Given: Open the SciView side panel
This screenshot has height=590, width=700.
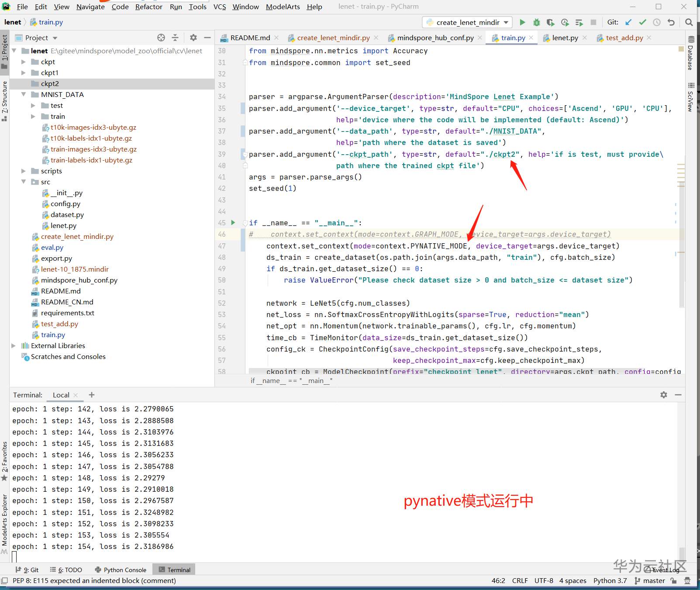Looking at the screenshot, I should click(691, 97).
